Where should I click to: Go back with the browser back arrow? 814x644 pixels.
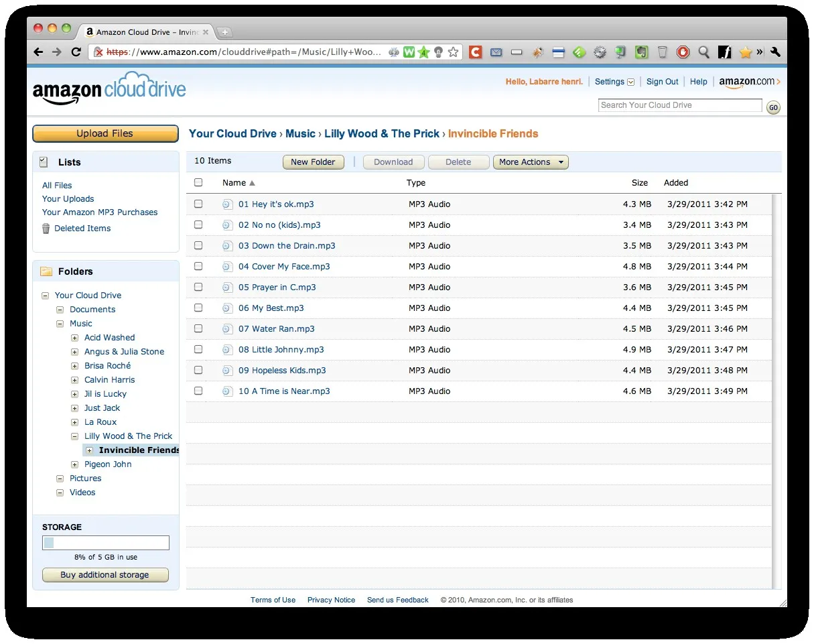[x=39, y=52]
